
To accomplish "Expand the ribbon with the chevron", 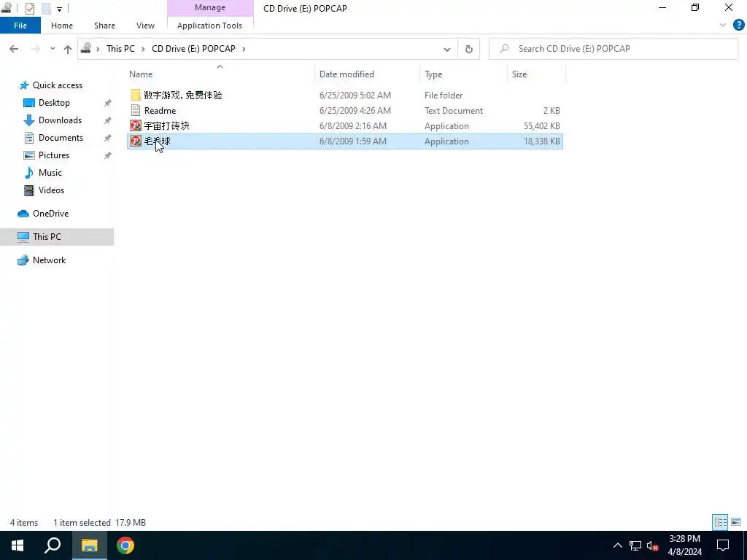I will [x=723, y=26].
